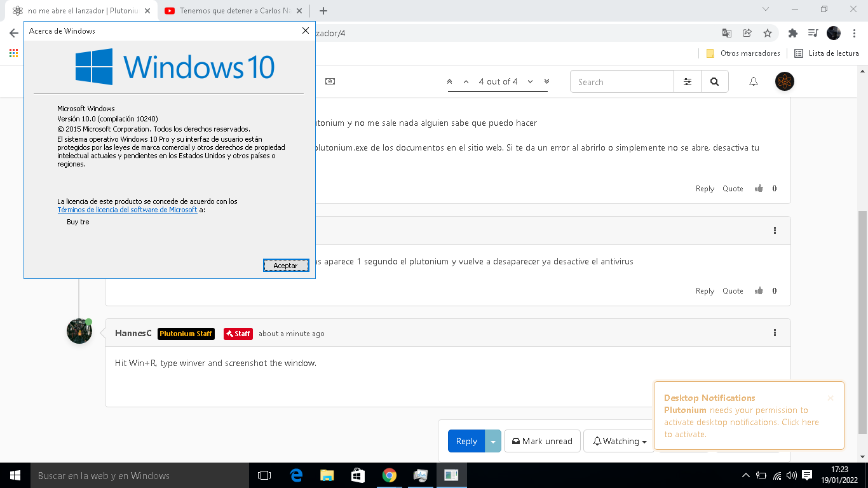Click the Desktop Notifications permission message

pos(742,422)
